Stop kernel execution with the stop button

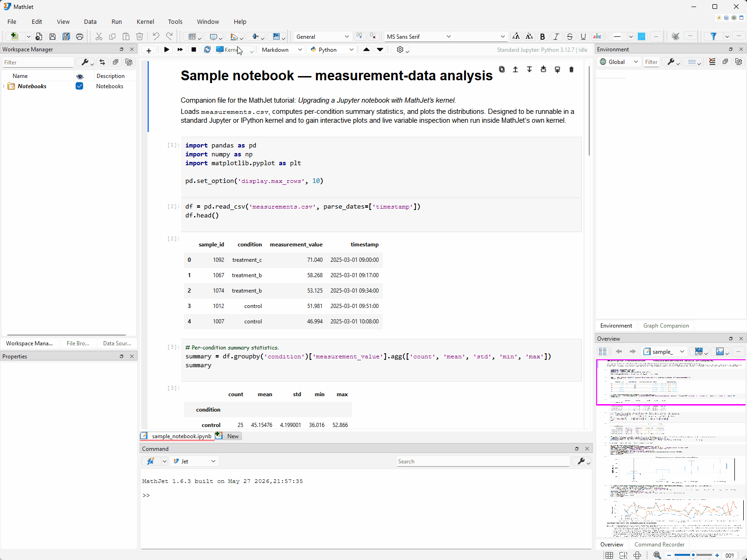pos(194,49)
